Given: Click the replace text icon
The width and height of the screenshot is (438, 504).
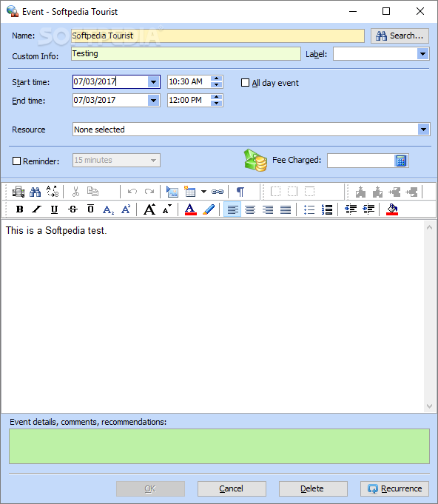Looking at the screenshot, I should point(53,192).
